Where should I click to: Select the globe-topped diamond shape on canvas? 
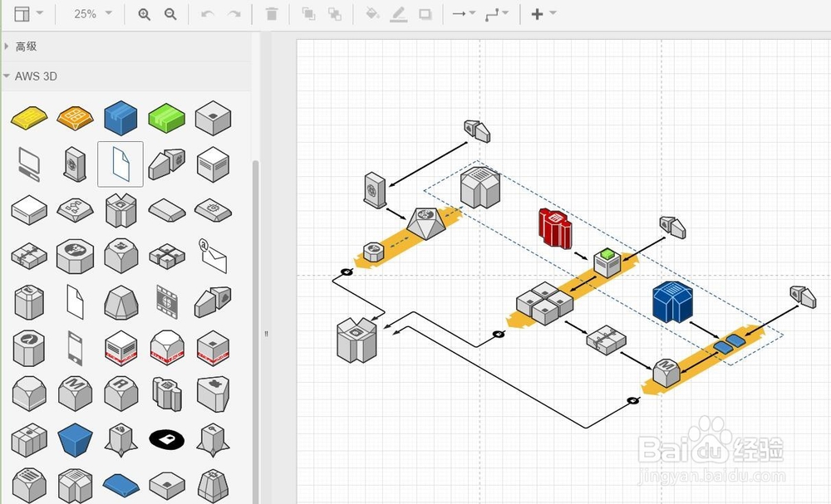(426, 223)
